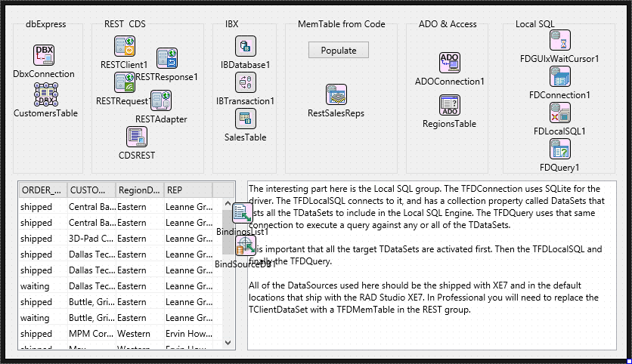
Task: Pick the RESTRequest1 component icon
Action: click(125, 82)
